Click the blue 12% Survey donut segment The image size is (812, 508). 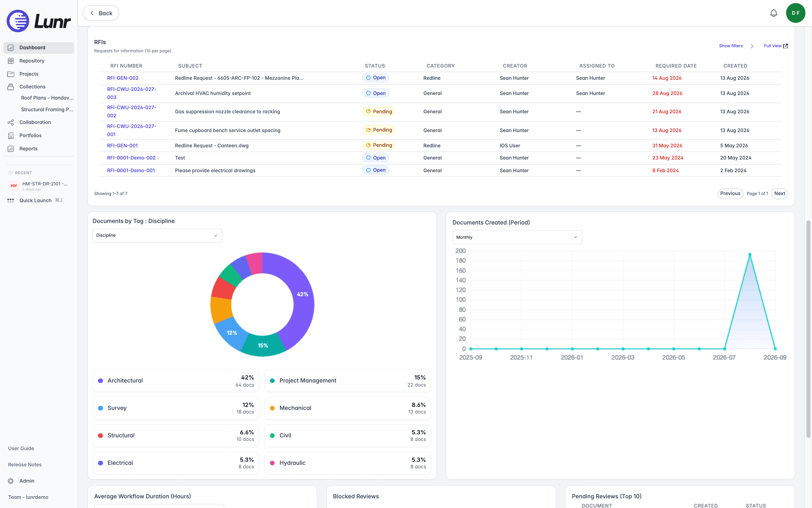point(232,333)
